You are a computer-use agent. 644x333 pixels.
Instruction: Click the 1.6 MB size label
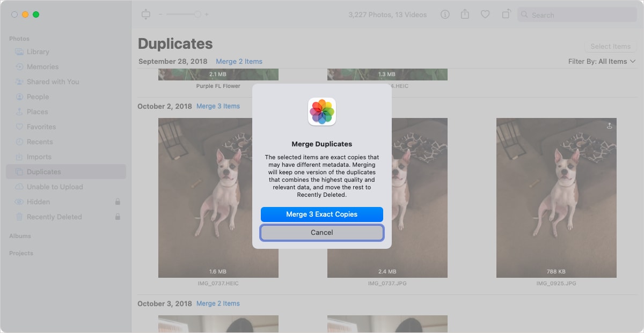pos(218,271)
